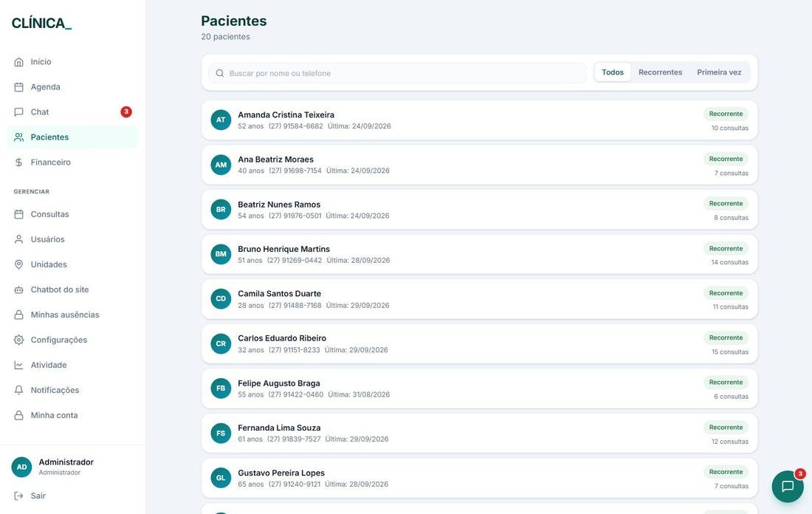
Task: Click the FS avatar of Fernanda Lima Souza
Action: [221, 434]
